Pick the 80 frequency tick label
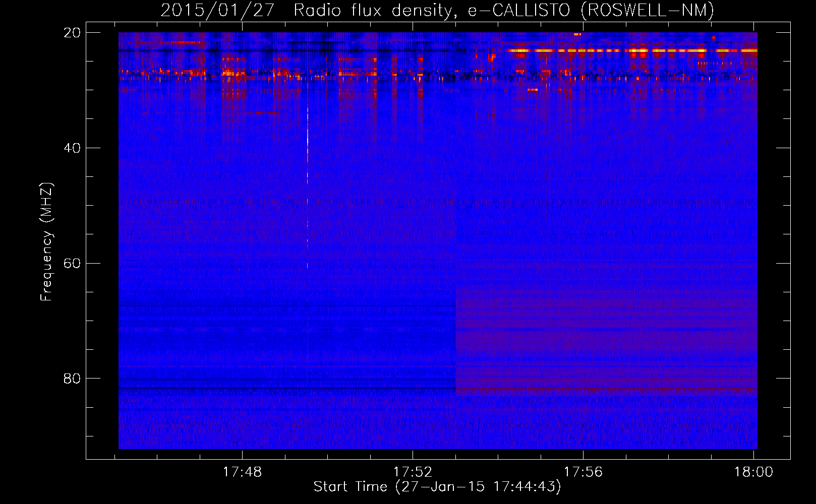This screenshot has width=816, height=504. click(x=72, y=379)
